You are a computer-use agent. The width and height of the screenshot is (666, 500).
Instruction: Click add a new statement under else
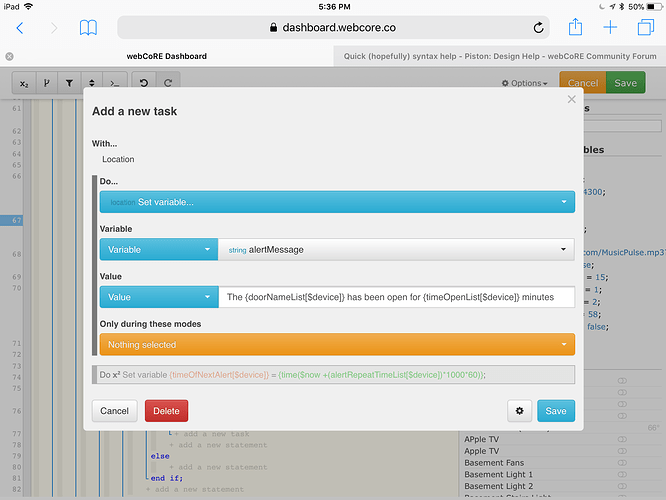point(218,467)
